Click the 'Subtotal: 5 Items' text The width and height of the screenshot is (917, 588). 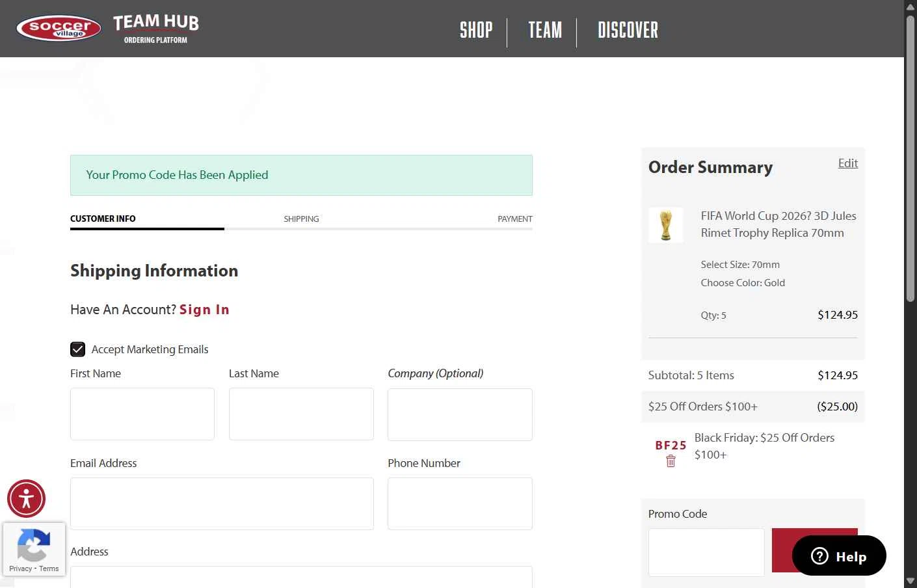691,375
